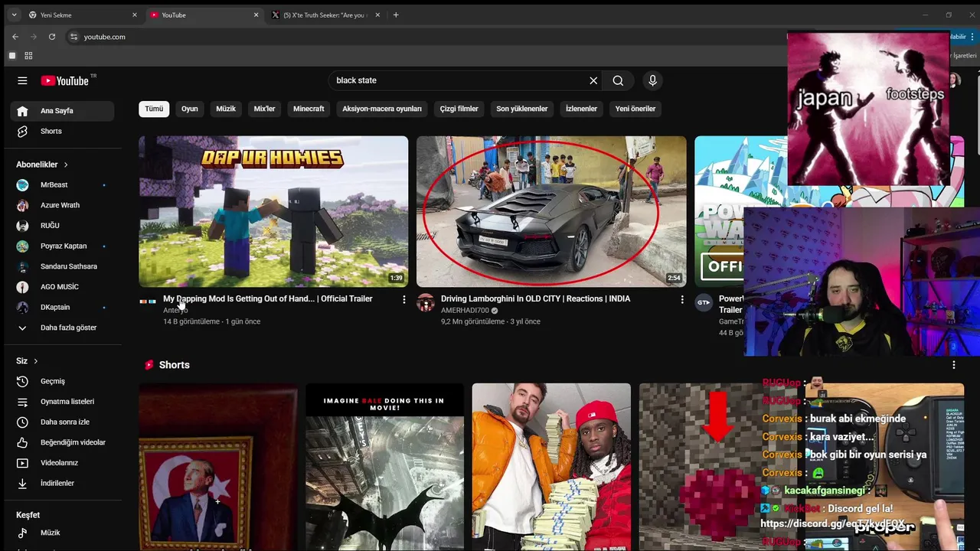The height and width of the screenshot is (551, 980).
Task: Open Daha sonra izle watch later
Action: click(x=62, y=422)
